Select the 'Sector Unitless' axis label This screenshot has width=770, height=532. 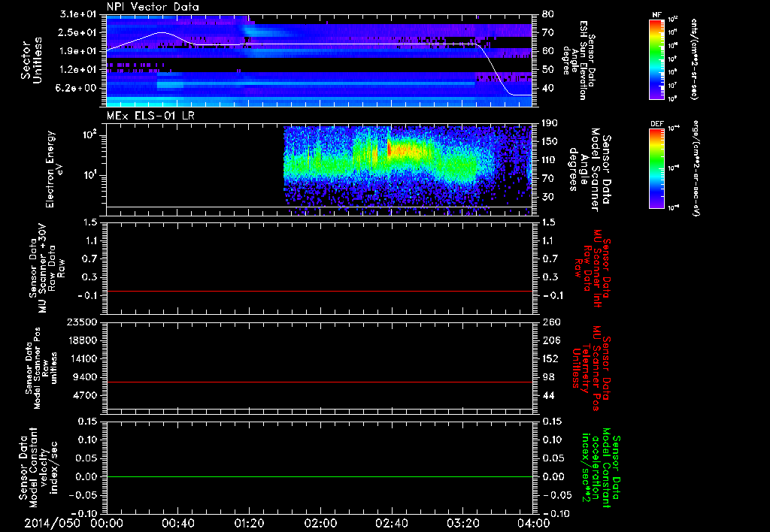[32, 60]
